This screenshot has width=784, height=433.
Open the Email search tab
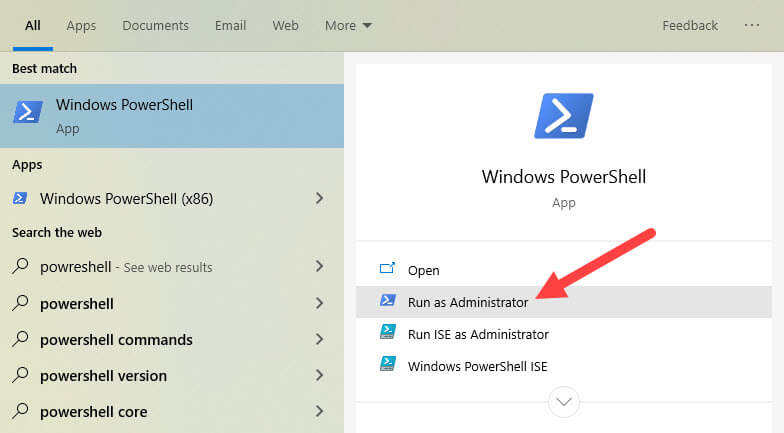[230, 26]
